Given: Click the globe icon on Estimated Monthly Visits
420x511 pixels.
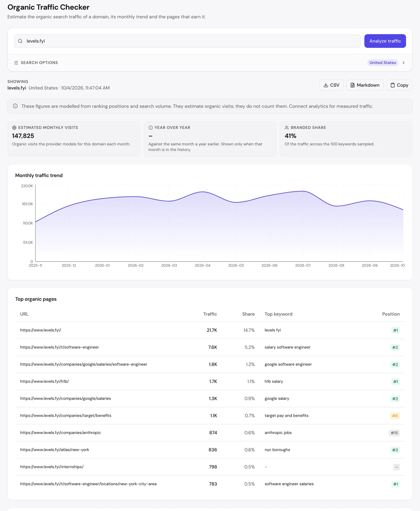Looking at the screenshot, I should click(14, 128).
